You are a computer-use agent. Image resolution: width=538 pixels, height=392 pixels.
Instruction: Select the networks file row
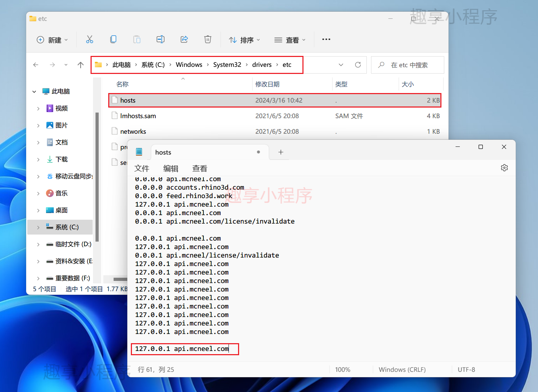coord(275,132)
